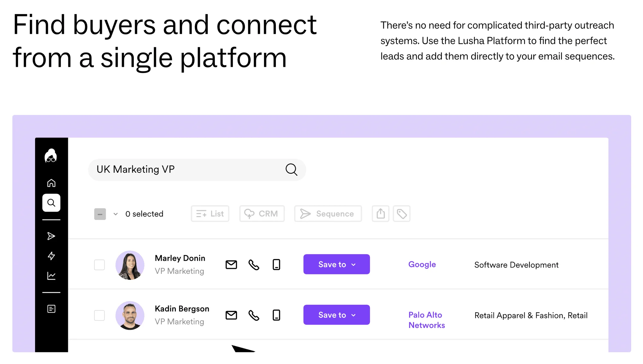The width and height of the screenshot is (643, 364).
Task: Open the Google company link
Action: click(422, 265)
